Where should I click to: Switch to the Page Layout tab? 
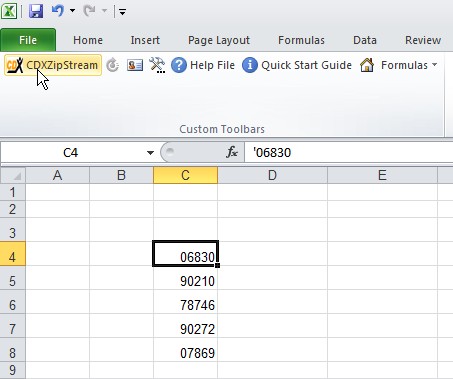(x=219, y=40)
